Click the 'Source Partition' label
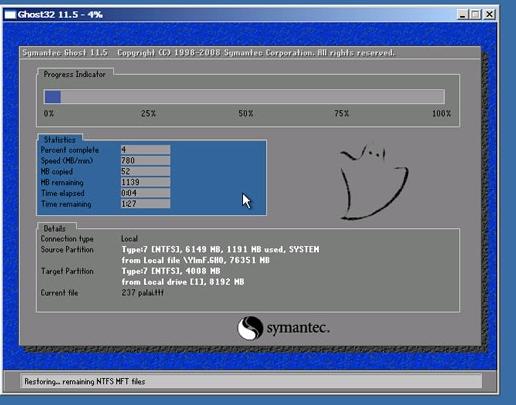This screenshot has width=516, height=405. point(67,250)
